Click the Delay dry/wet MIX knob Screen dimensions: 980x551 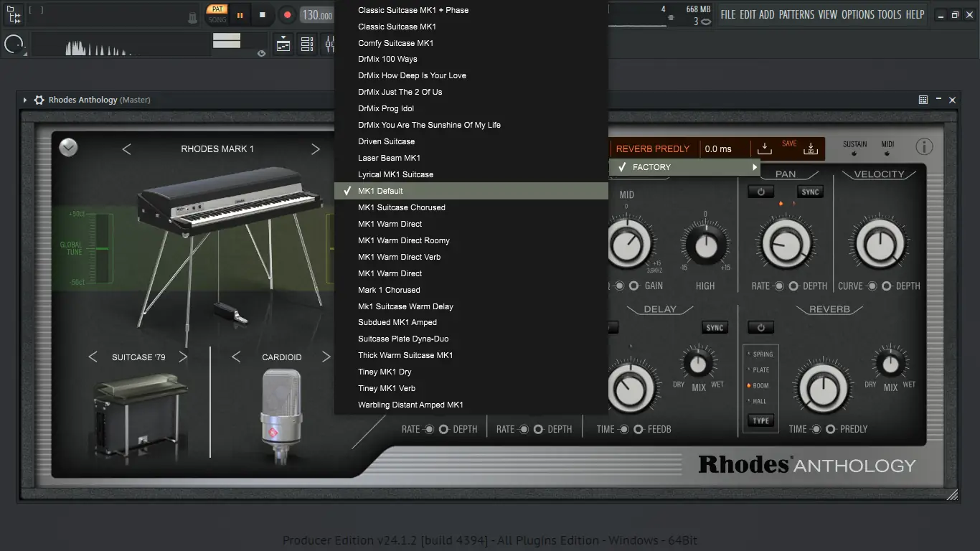pyautogui.click(x=698, y=364)
